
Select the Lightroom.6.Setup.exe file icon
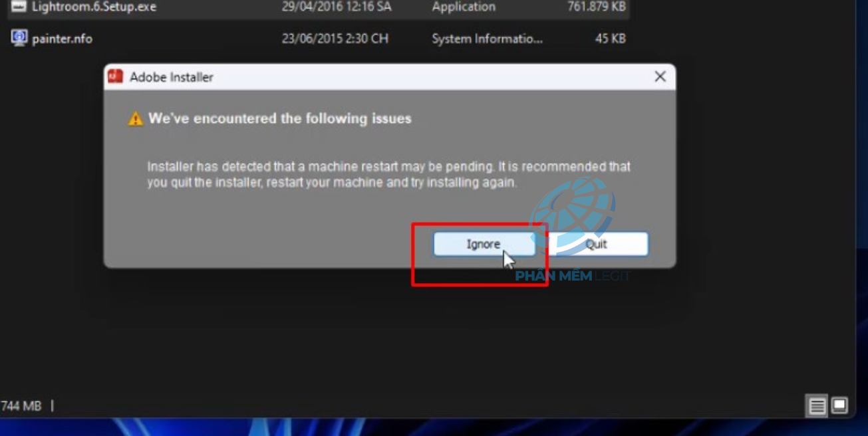[19, 7]
